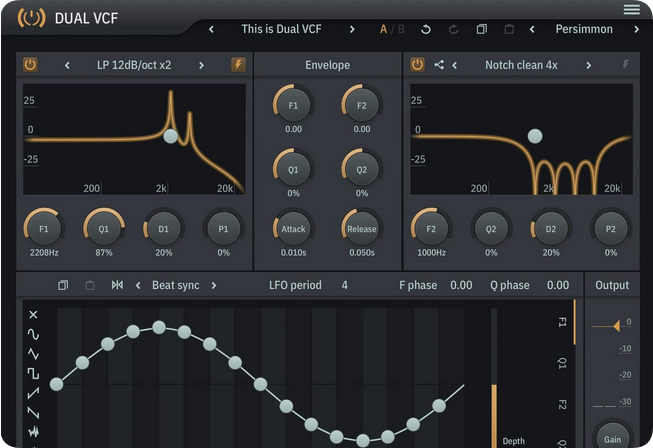Image resolution: width=653 pixels, height=448 pixels.
Task: Click the Envelope Q1 knob
Action: coord(293,169)
